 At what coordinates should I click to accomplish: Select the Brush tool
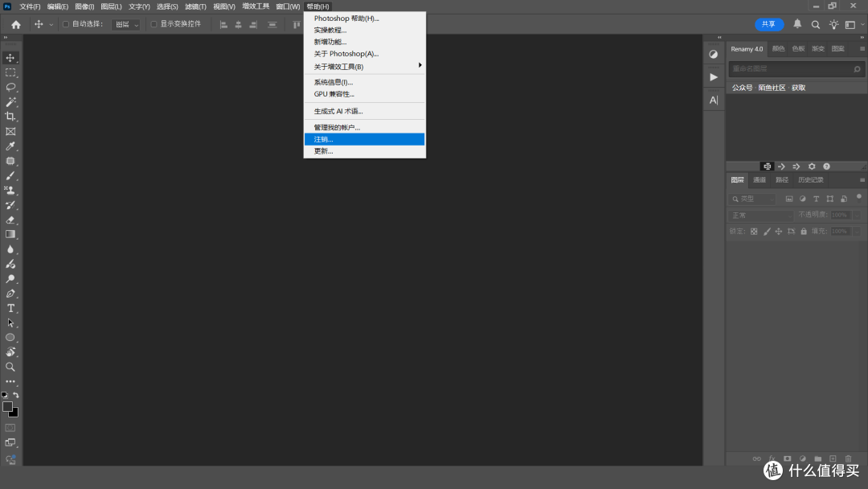[x=10, y=175]
